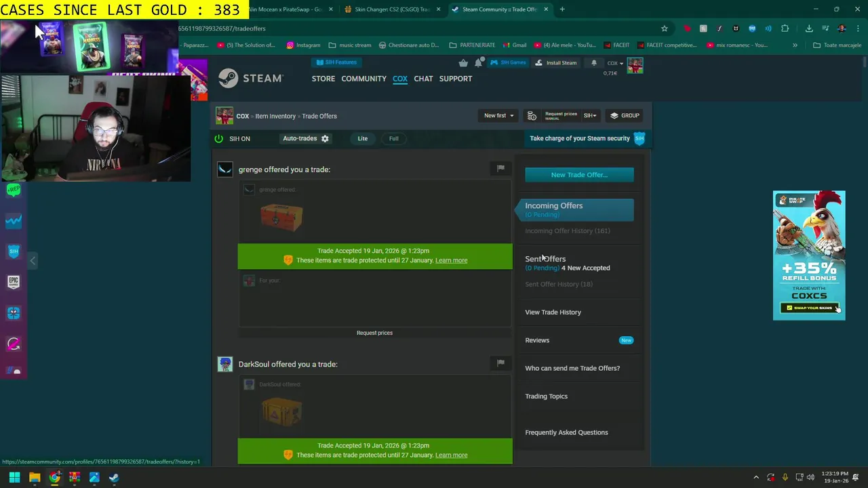The width and height of the screenshot is (868, 488).
Task: Open the music stream bookmarks folder
Action: click(x=350, y=45)
